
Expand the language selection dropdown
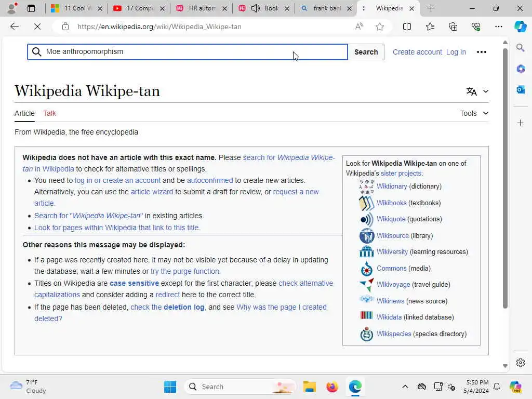477,91
